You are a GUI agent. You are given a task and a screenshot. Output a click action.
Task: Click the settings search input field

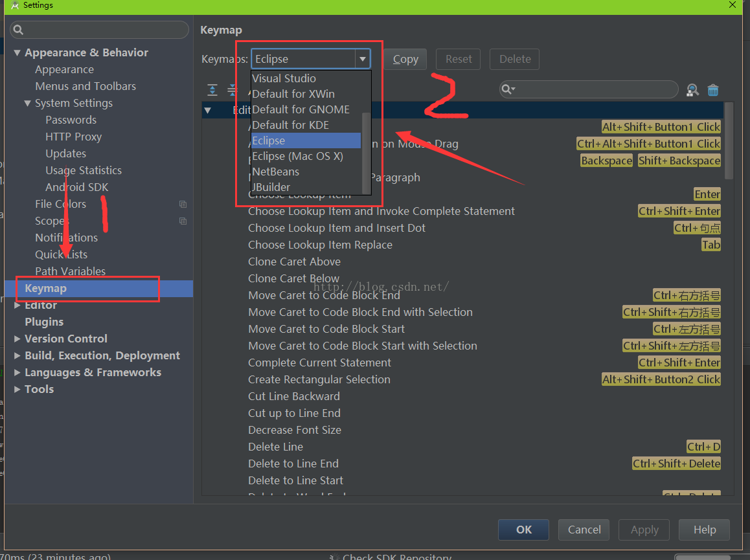(100, 30)
